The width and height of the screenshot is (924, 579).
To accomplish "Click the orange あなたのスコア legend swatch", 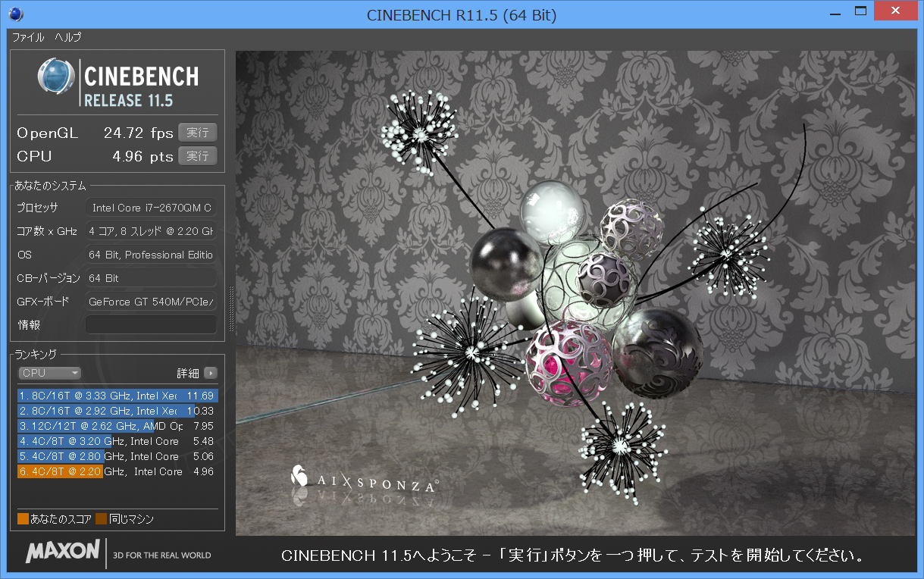I will (x=23, y=519).
